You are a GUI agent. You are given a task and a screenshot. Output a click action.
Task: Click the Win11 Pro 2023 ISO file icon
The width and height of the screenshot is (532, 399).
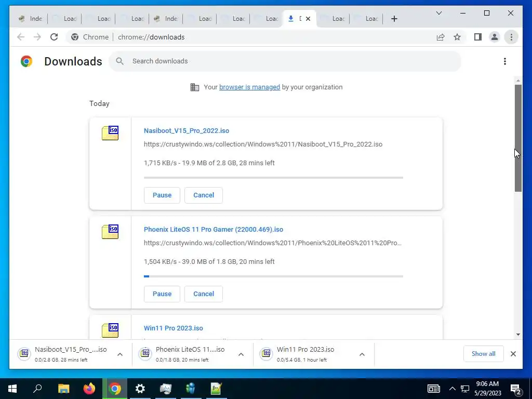110,330
